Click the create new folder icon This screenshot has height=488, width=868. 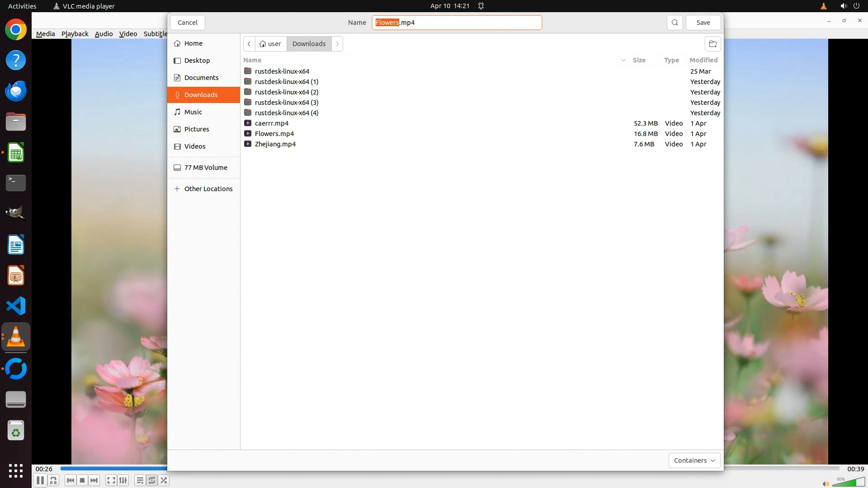point(712,44)
